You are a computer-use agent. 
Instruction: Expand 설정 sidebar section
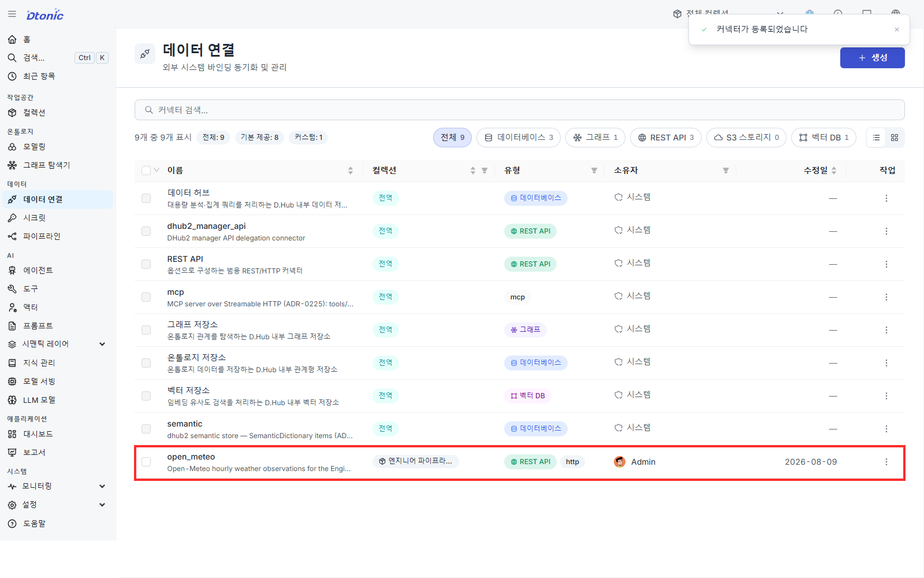click(57, 505)
